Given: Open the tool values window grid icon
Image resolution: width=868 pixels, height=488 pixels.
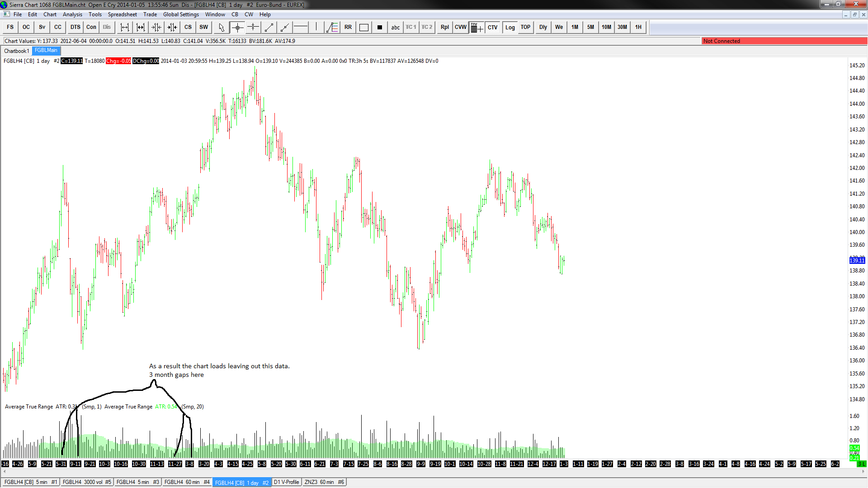Looking at the screenshot, I should pyautogui.click(x=476, y=28).
